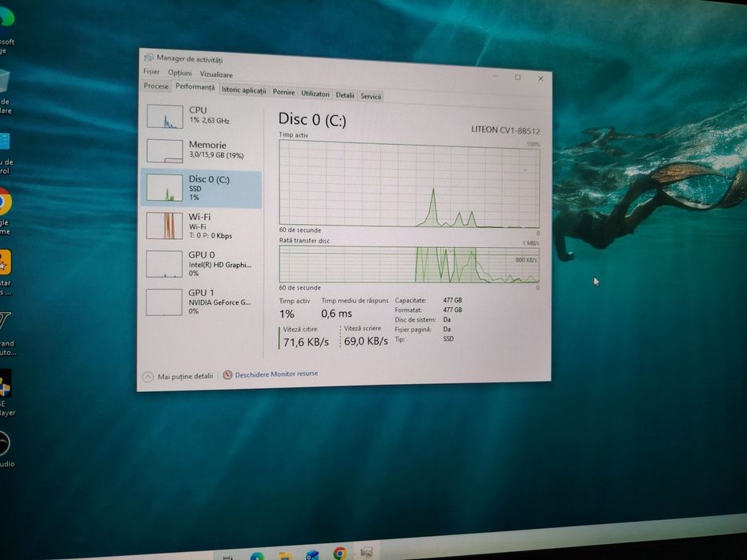Screen dimensions: 747x560
Task: Open Outlook from the taskbar
Action: [312, 555]
